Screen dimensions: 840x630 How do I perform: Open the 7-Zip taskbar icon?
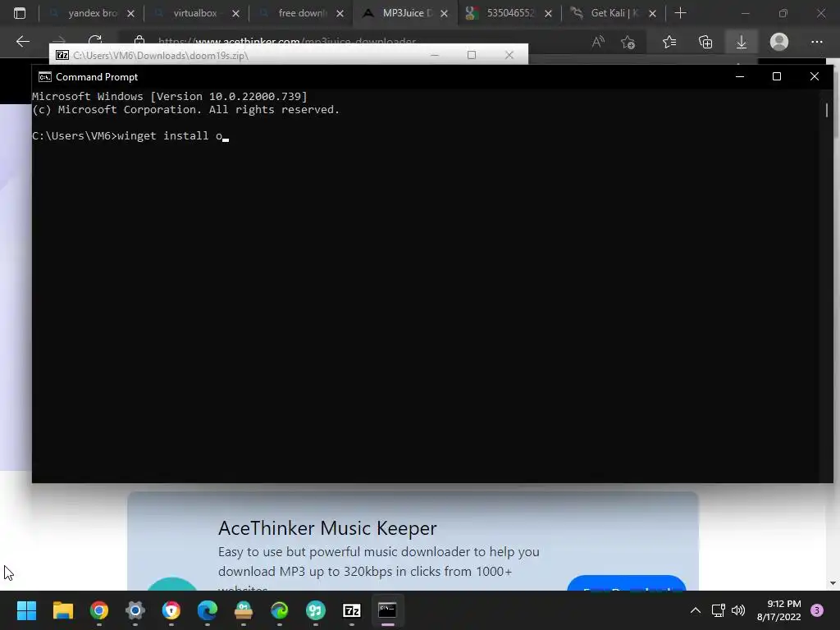click(351, 610)
